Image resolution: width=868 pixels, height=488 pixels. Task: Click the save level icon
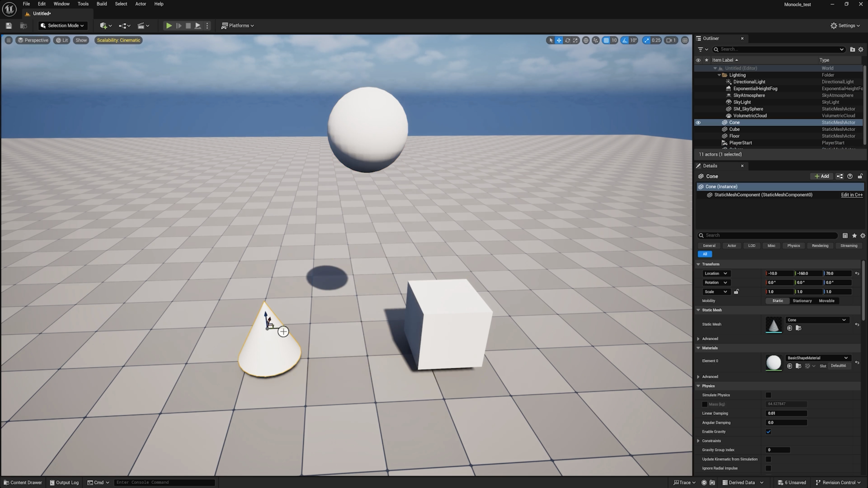8,25
